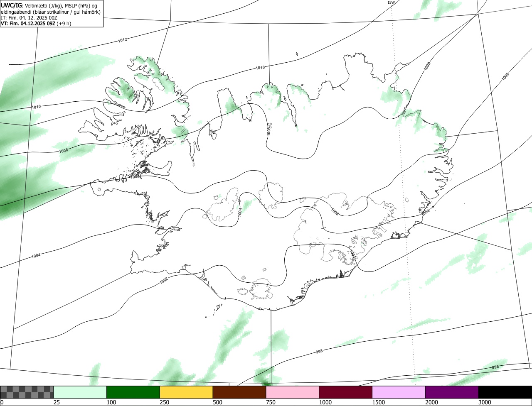Click the checkered gray 0–25 legend swatch
The height and width of the screenshot is (406, 532).
[x=27, y=392]
